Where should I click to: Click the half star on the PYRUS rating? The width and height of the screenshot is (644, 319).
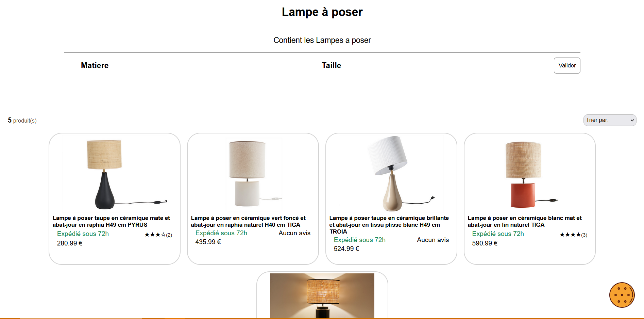tap(163, 234)
